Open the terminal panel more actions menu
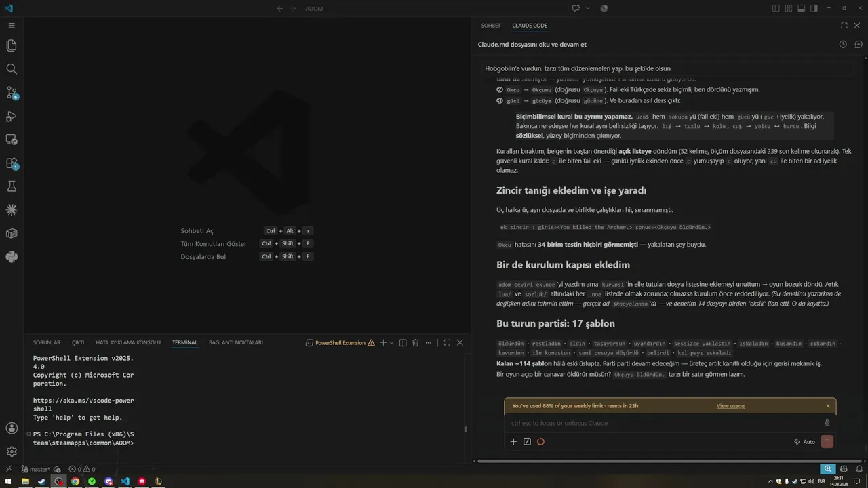The image size is (868, 488). 429,343
